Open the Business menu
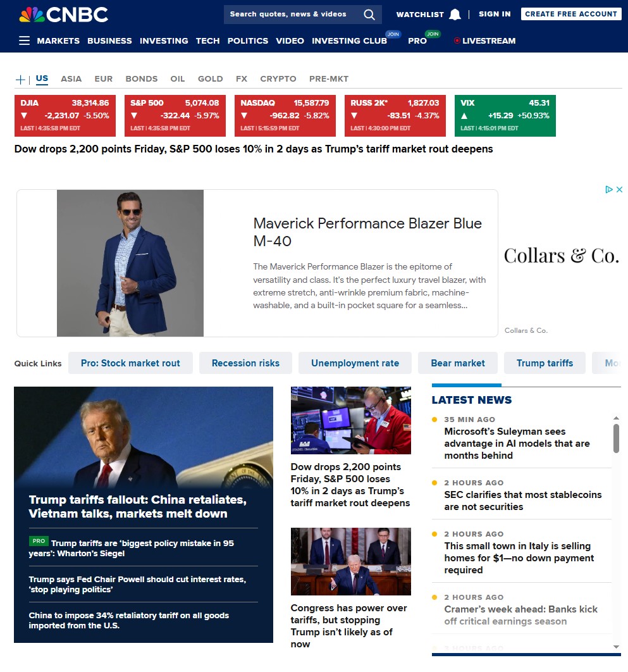 tap(109, 40)
